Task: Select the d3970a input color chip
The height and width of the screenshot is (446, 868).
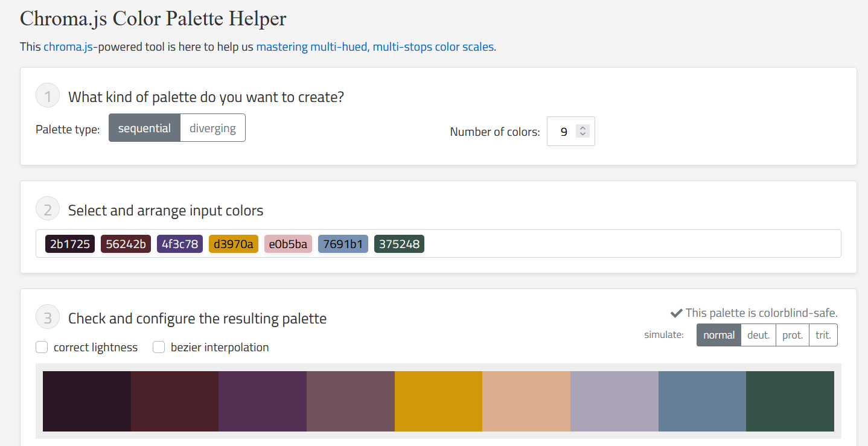Action: pos(234,244)
